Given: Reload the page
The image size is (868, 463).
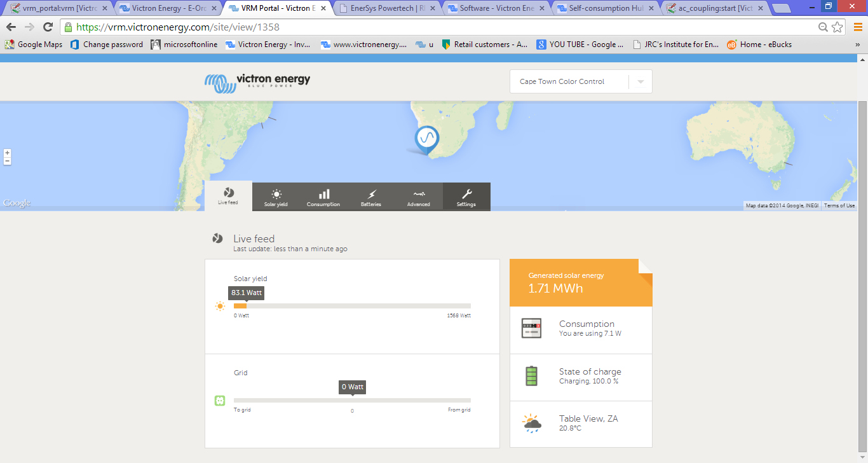Looking at the screenshot, I should [x=48, y=27].
